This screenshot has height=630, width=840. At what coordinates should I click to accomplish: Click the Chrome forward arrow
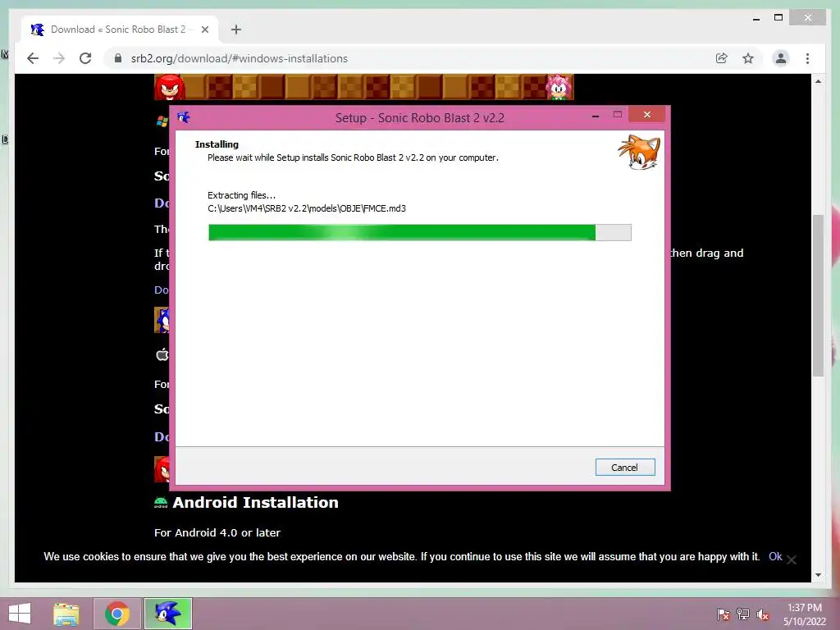coord(59,58)
